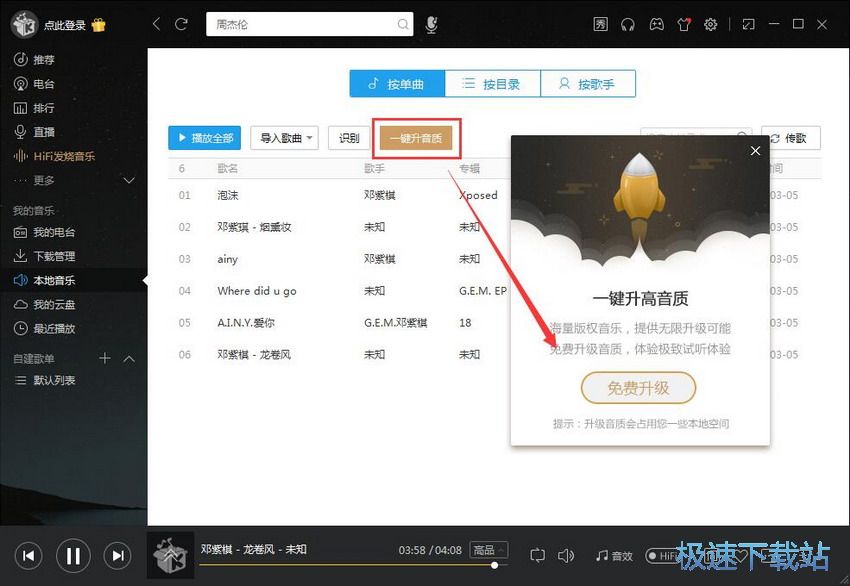
Task: Switch to 按歌手 tab
Action: pyautogui.click(x=588, y=84)
